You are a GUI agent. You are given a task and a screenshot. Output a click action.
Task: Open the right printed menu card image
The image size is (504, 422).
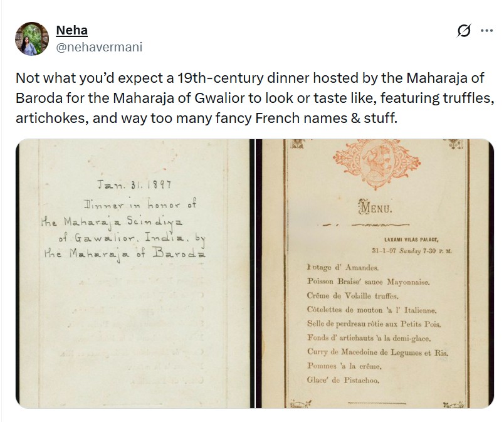tap(374, 273)
